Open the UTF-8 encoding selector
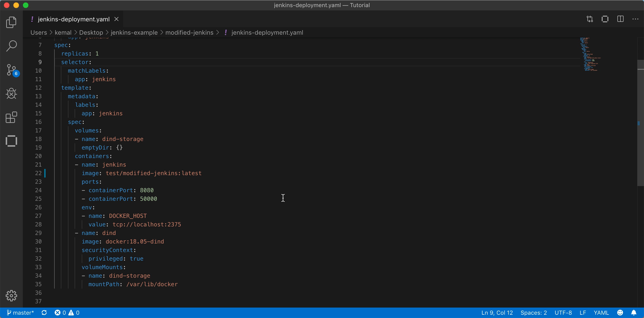The width and height of the screenshot is (644, 318). 563,313
